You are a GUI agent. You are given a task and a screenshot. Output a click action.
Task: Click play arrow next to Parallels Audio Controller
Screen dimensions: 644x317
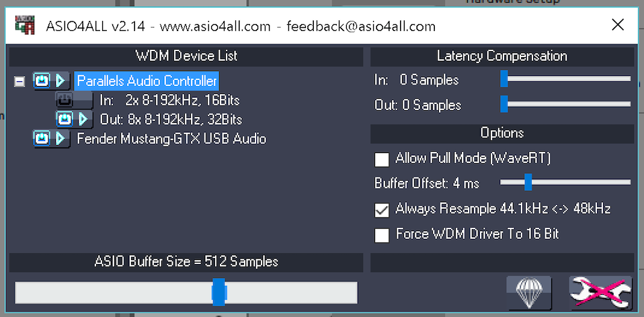(x=61, y=81)
